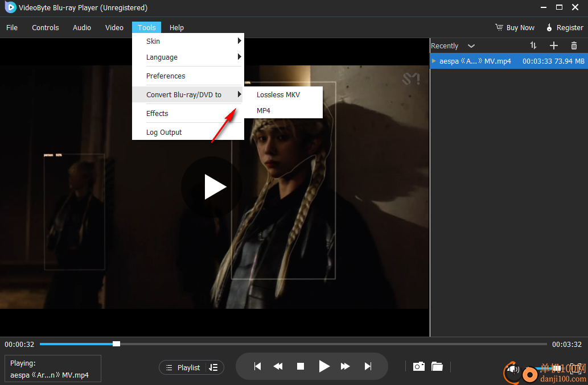The width and height of the screenshot is (588, 385).
Task: Sort the playlist order
Action: point(533,45)
